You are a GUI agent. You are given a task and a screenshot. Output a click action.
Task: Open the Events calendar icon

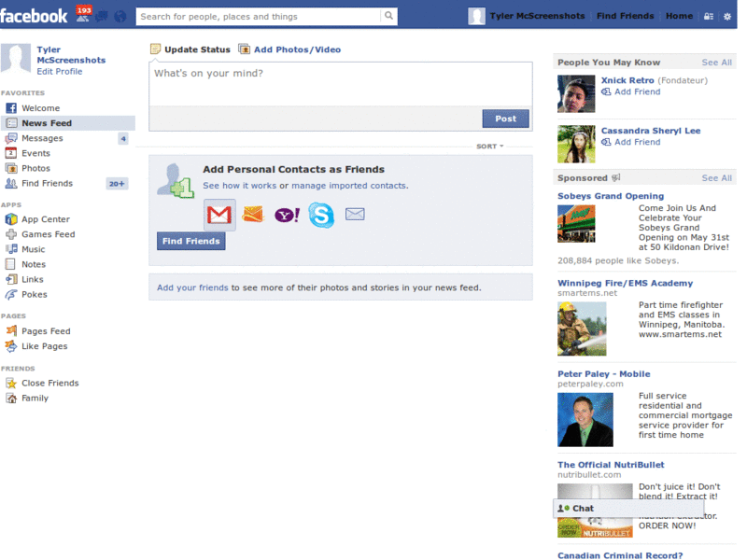pos(11,153)
